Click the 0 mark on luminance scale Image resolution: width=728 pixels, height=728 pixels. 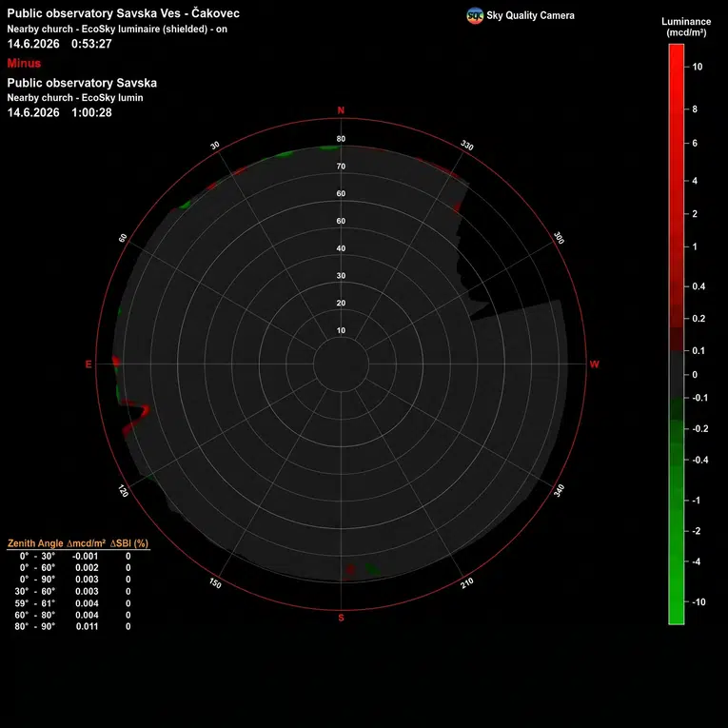tap(695, 375)
